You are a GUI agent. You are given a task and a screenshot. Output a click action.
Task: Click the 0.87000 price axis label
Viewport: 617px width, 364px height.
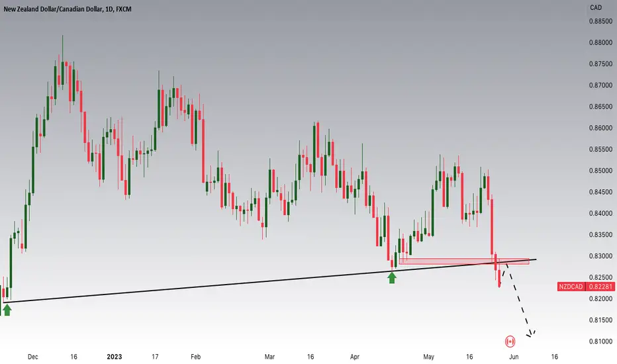point(600,85)
